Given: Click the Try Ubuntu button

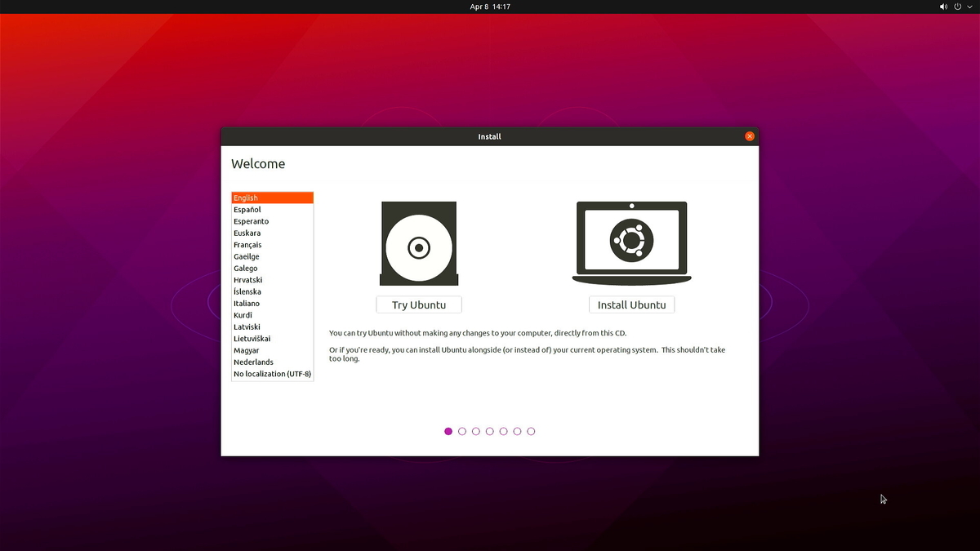Looking at the screenshot, I should (419, 304).
